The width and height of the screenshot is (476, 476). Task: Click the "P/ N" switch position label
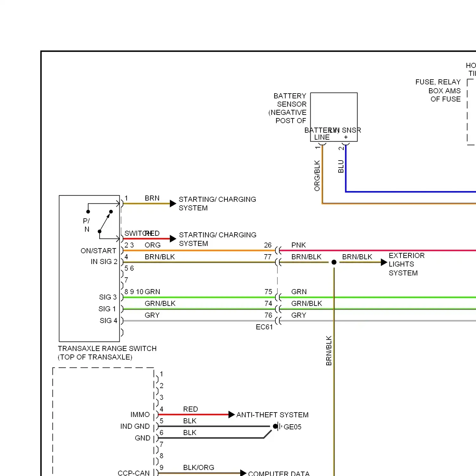tap(86, 225)
